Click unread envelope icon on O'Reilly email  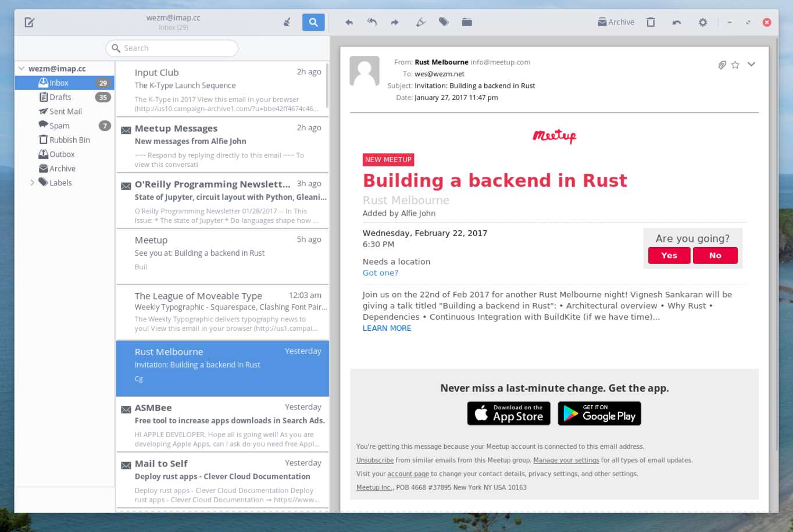click(x=126, y=186)
